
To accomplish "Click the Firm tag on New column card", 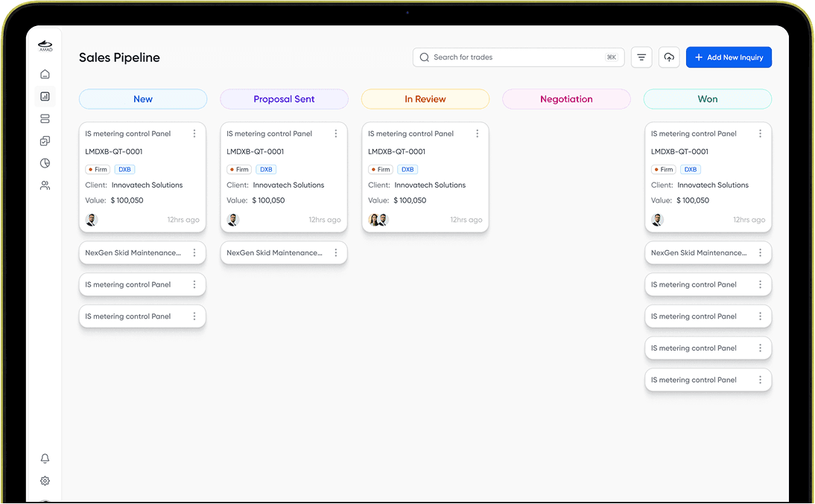I will point(98,170).
